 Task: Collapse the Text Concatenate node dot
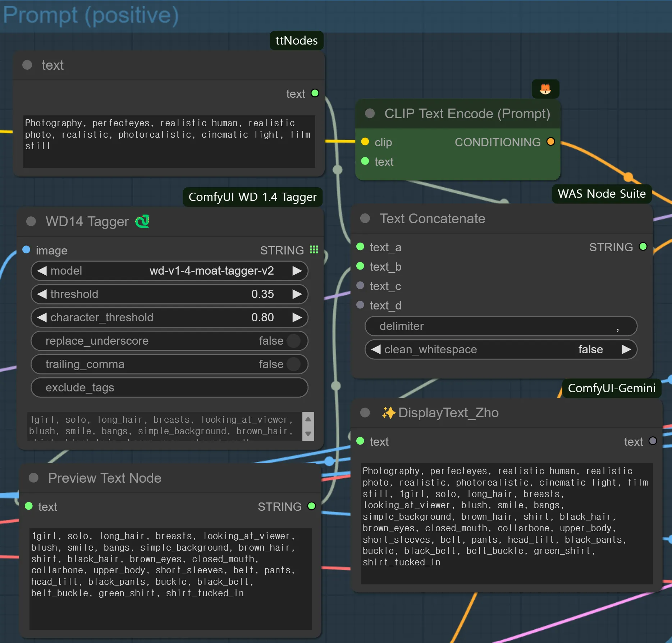(365, 219)
